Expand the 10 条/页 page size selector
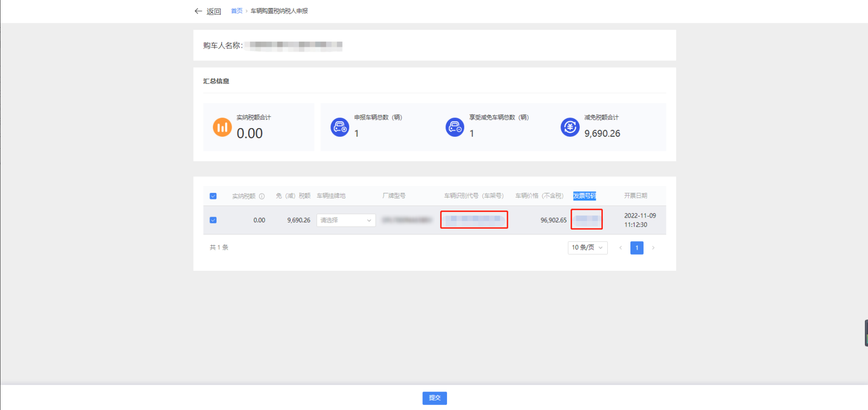This screenshot has height=410, width=868. tap(587, 248)
